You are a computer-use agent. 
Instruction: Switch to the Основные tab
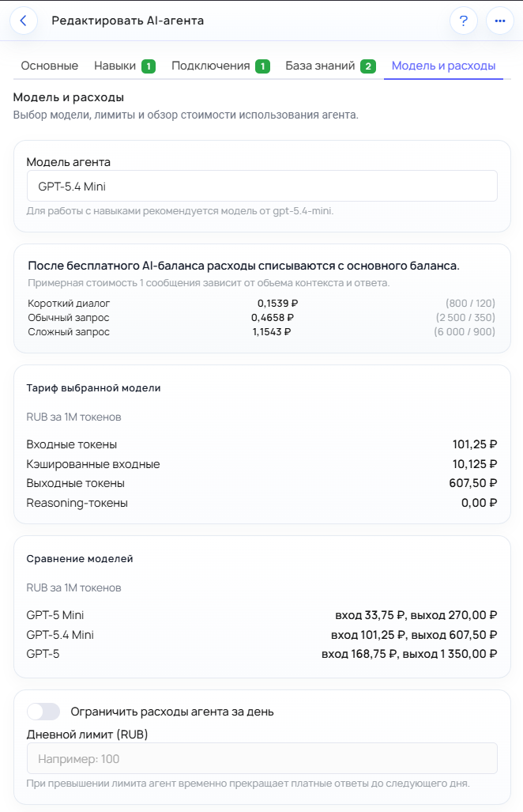(48, 67)
